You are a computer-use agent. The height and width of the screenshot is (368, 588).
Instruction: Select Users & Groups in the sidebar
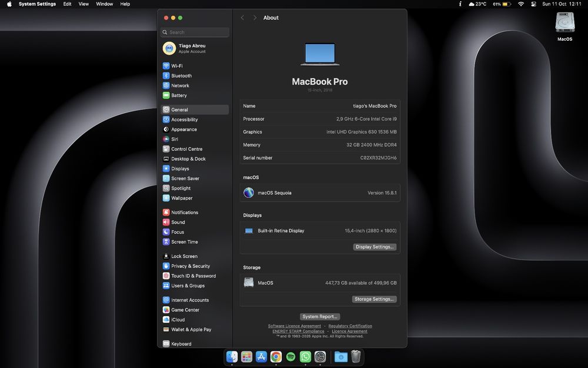[195, 286]
